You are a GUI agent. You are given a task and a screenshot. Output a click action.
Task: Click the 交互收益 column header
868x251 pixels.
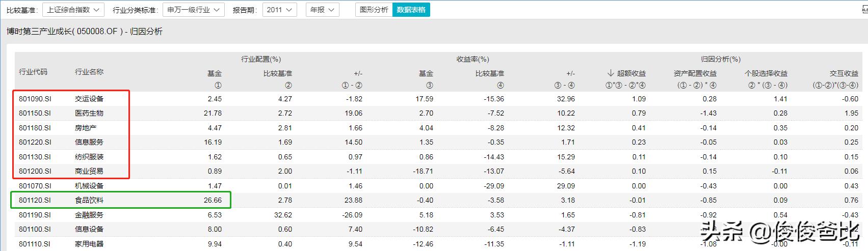click(844, 73)
